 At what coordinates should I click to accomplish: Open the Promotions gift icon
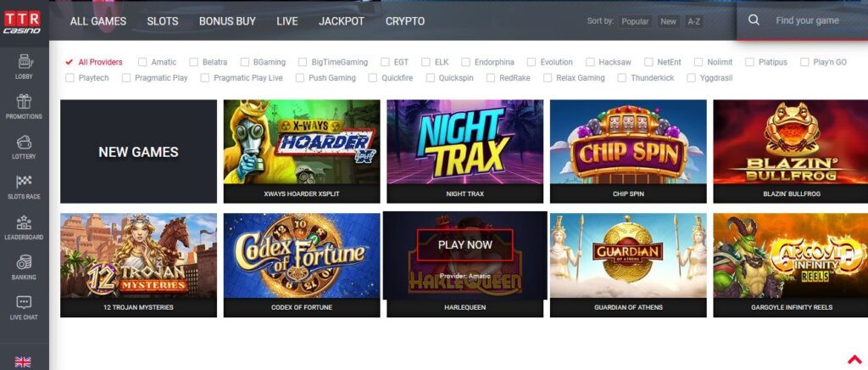pos(24,101)
